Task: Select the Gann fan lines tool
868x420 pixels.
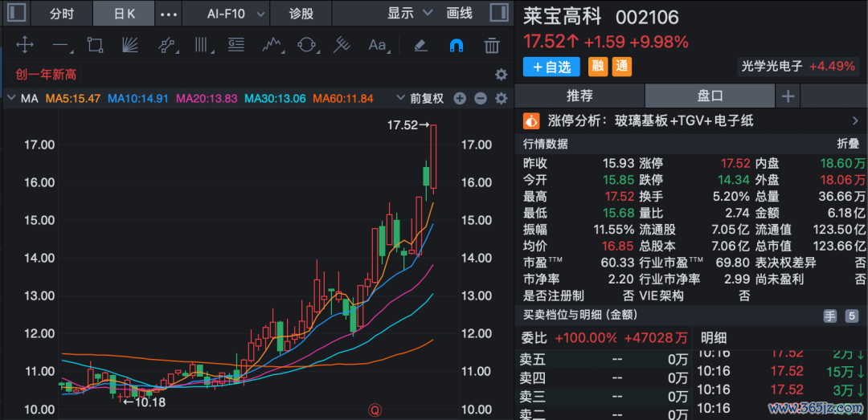Action: [x=131, y=45]
